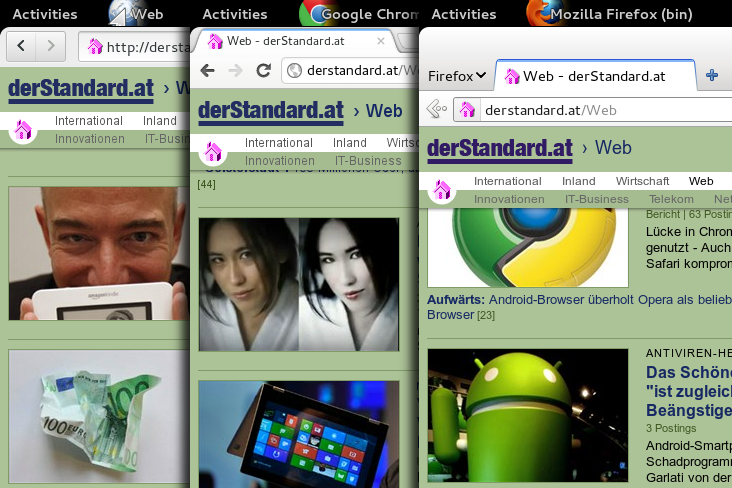
Task: Click the ANTIVIREN-HE category label in Firefox page
Action: (689, 354)
